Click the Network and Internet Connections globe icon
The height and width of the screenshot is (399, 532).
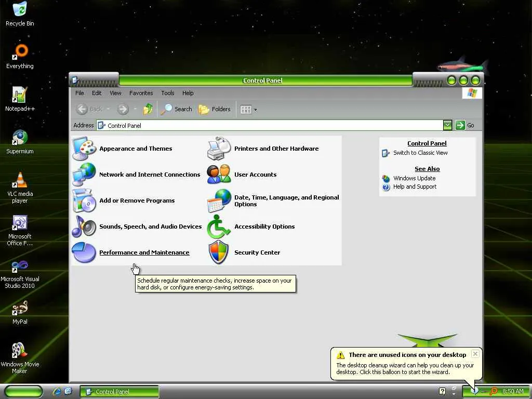pyautogui.click(x=84, y=175)
